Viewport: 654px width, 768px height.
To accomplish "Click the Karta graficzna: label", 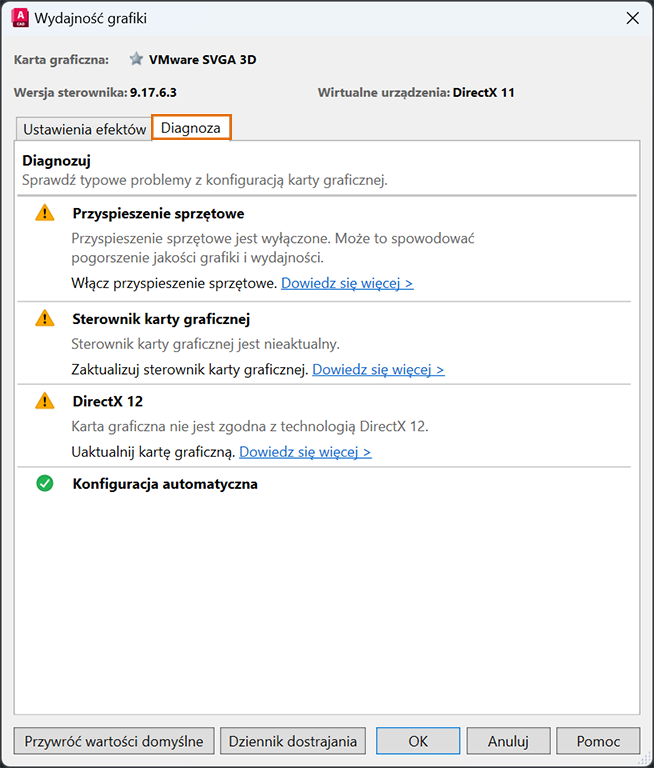I will click(x=61, y=60).
